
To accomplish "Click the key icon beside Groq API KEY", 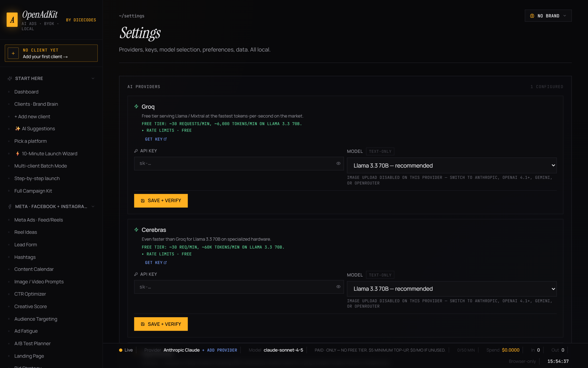I will click(x=136, y=151).
